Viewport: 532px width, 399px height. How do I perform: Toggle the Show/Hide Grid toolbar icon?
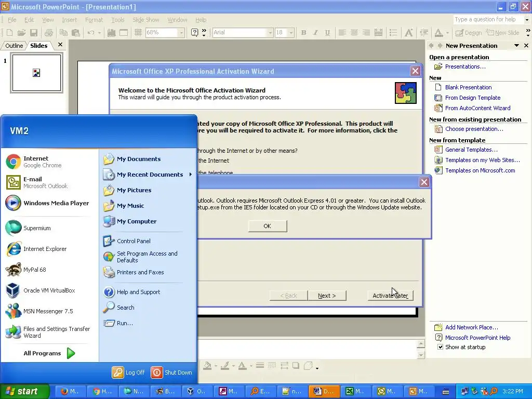(138, 33)
